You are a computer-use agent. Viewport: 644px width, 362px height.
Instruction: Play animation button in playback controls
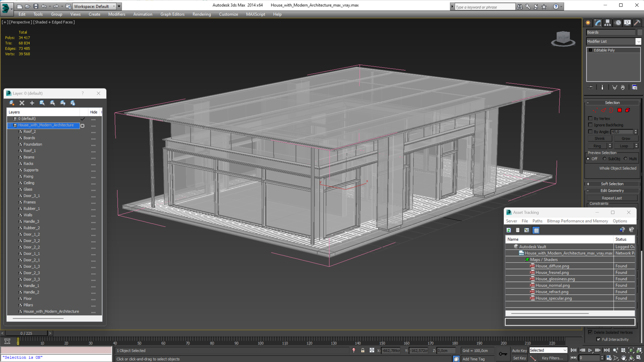click(x=590, y=350)
